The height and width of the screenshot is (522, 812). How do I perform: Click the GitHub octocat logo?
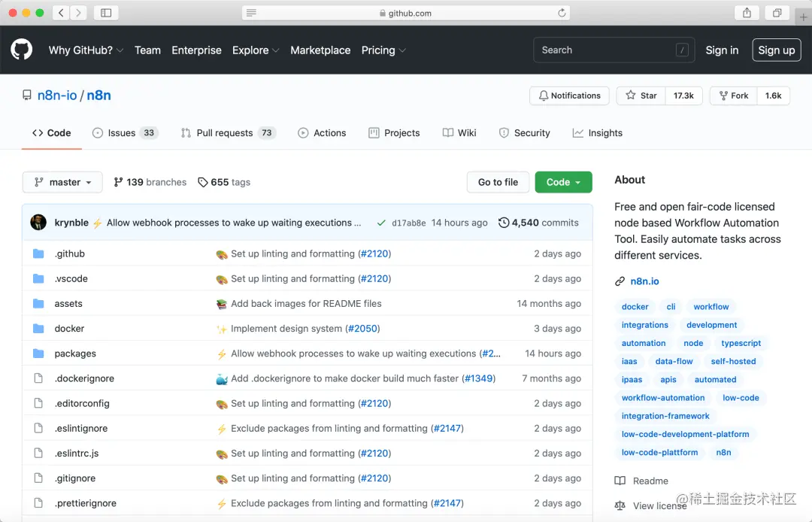click(22, 50)
